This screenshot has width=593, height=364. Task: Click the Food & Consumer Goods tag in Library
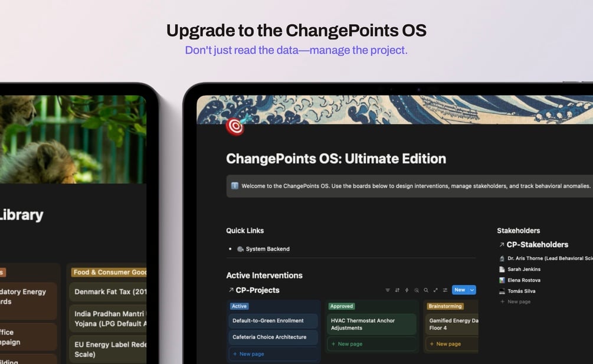click(x=109, y=272)
